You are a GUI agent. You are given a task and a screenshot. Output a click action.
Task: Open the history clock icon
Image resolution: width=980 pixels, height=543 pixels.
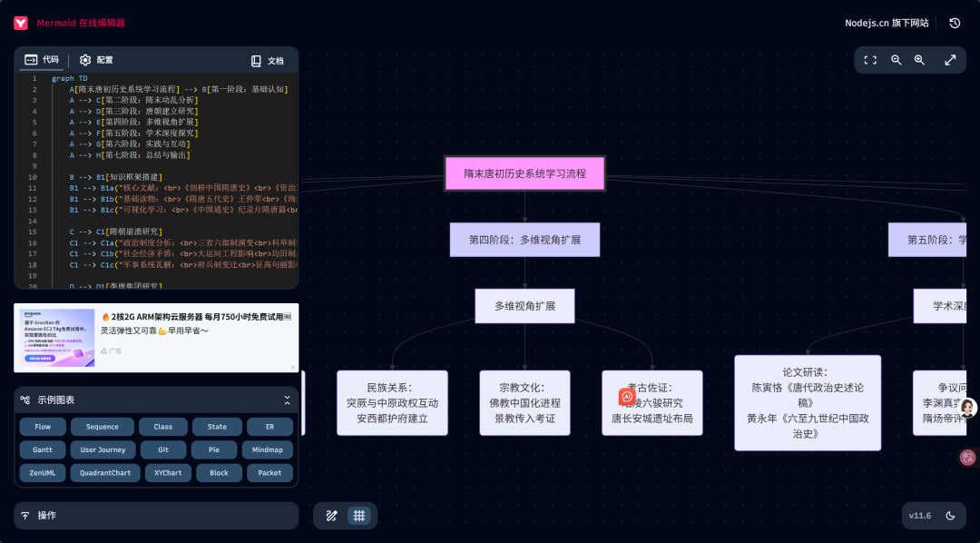[x=955, y=23]
